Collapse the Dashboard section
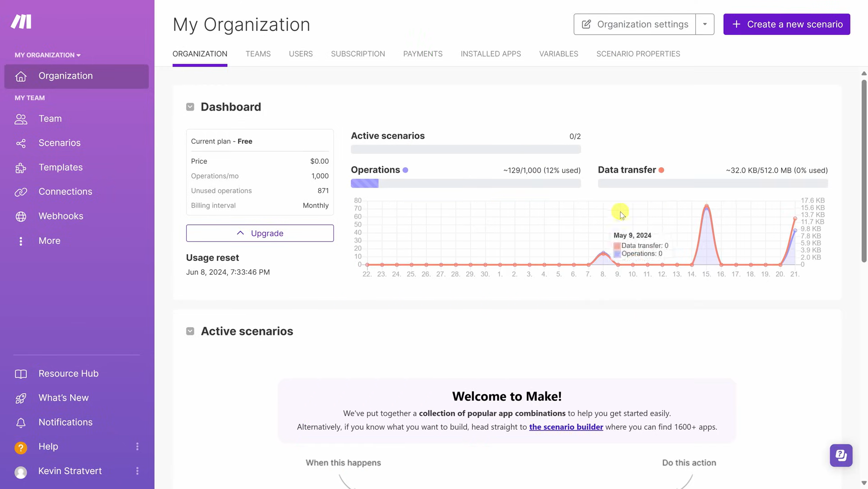The width and height of the screenshot is (868, 489). pyautogui.click(x=190, y=107)
